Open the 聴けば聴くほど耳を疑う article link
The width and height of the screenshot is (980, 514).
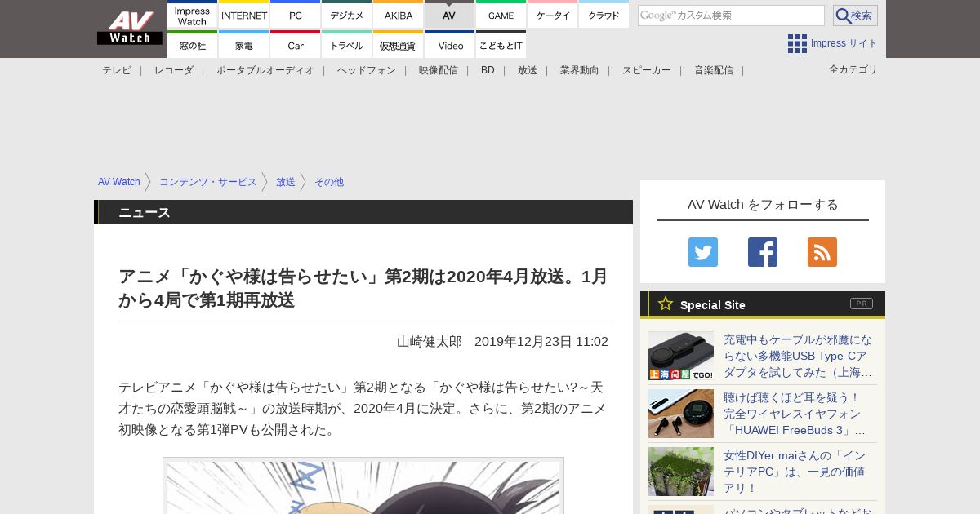[795, 414]
